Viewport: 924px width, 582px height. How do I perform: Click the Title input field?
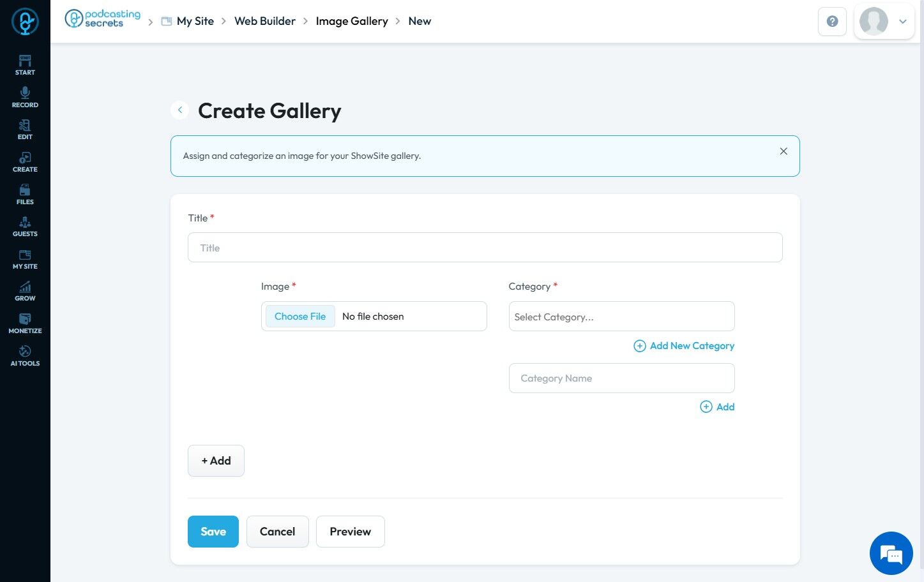point(485,248)
